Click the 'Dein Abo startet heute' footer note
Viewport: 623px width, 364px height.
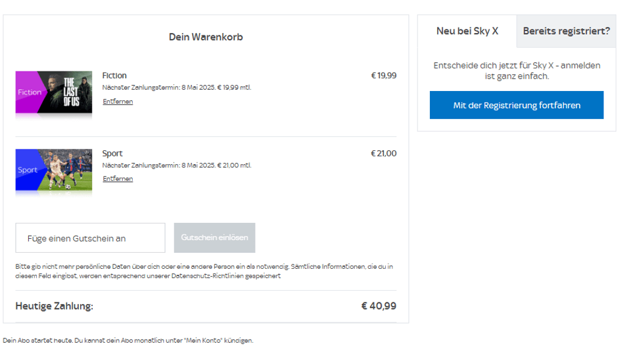[x=128, y=340]
